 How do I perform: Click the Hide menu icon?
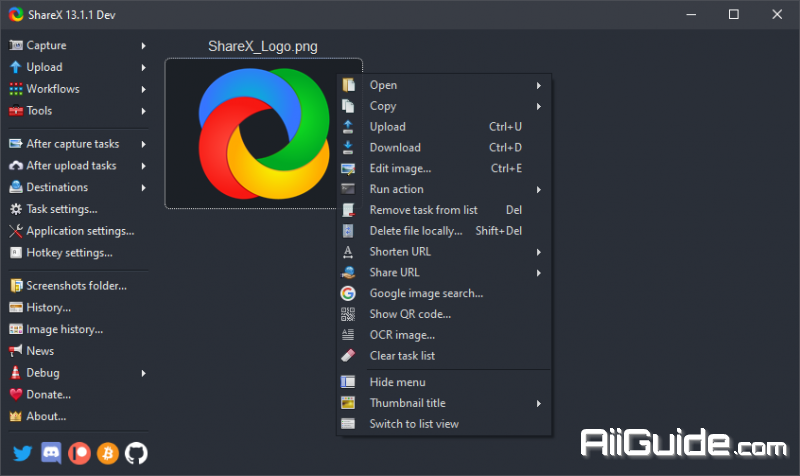coord(348,382)
